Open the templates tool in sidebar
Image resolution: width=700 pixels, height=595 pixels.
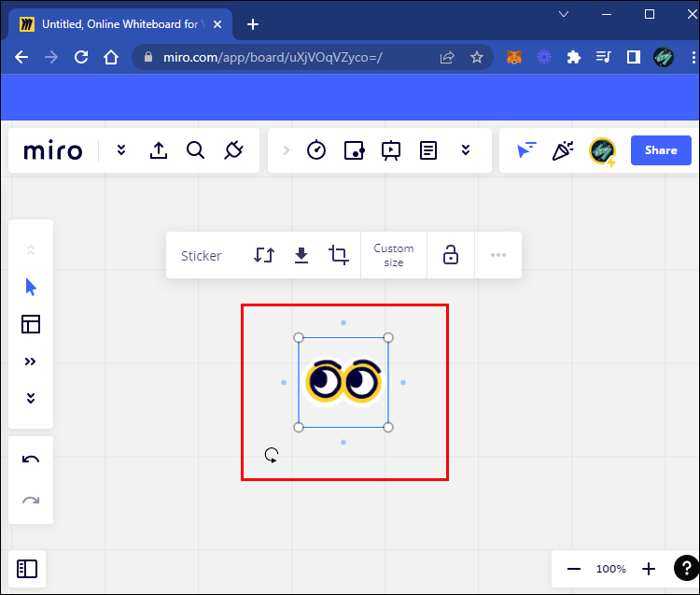pyautogui.click(x=31, y=324)
